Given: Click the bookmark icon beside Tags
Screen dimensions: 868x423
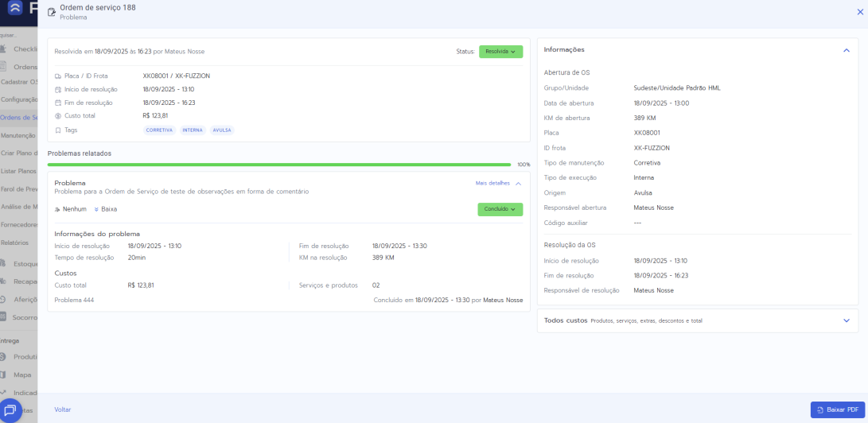Looking at the screenshot, I should tap(58, 130).
